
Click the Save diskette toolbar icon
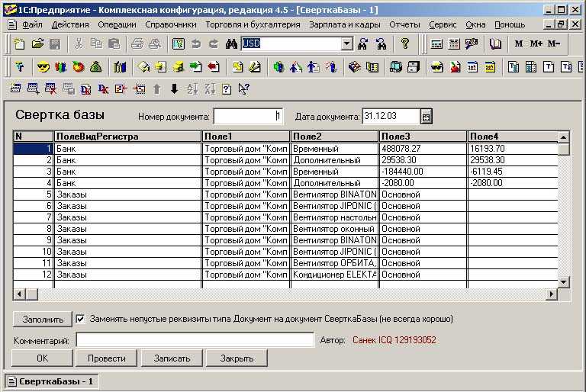click(x=55, y=44)
